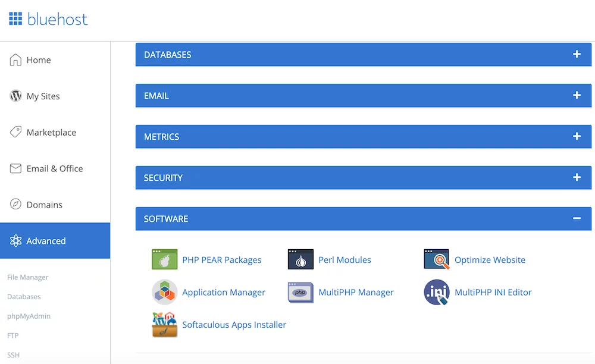Collapse the Software section with minus
Screen dimensions: 595x364
(x=577, y=218)
